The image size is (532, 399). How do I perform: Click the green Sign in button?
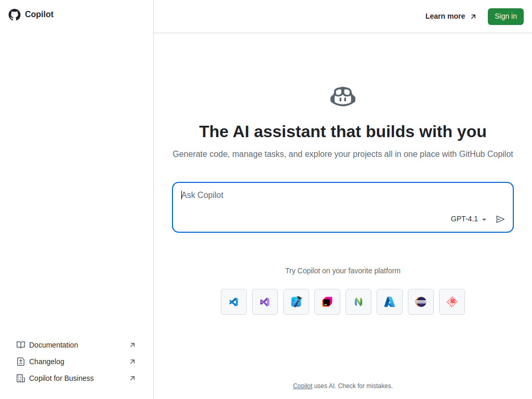coord(506,16)
